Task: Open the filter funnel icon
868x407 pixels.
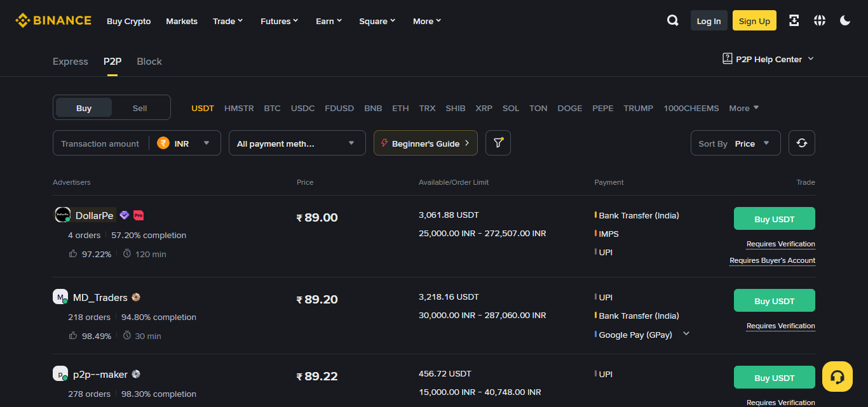Action: click(498, 143)
